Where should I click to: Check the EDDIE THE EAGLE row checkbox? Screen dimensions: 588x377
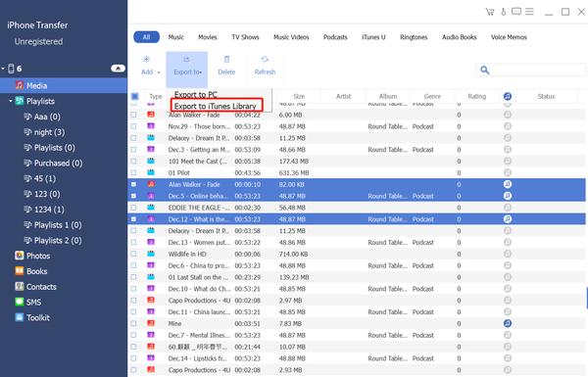(133, 208)
